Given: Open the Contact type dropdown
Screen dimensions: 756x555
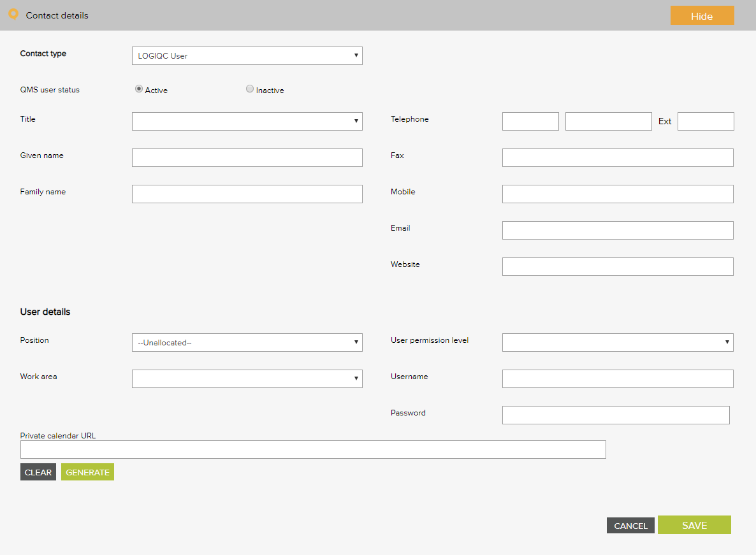Looking at the screenshot, I should pos(247,55).
